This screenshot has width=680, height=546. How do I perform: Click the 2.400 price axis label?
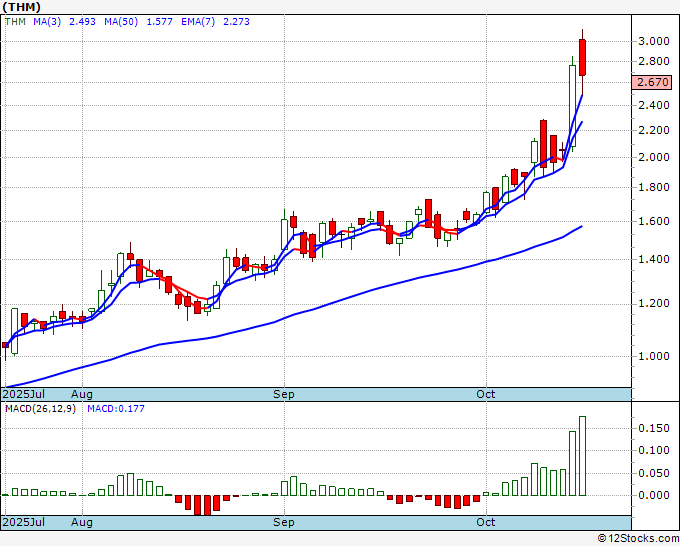coord(654,105)
